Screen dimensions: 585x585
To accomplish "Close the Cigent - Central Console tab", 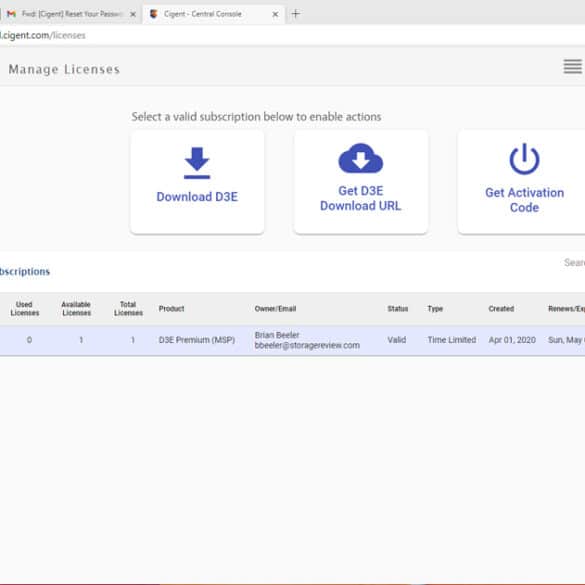I will click(275, 14).
